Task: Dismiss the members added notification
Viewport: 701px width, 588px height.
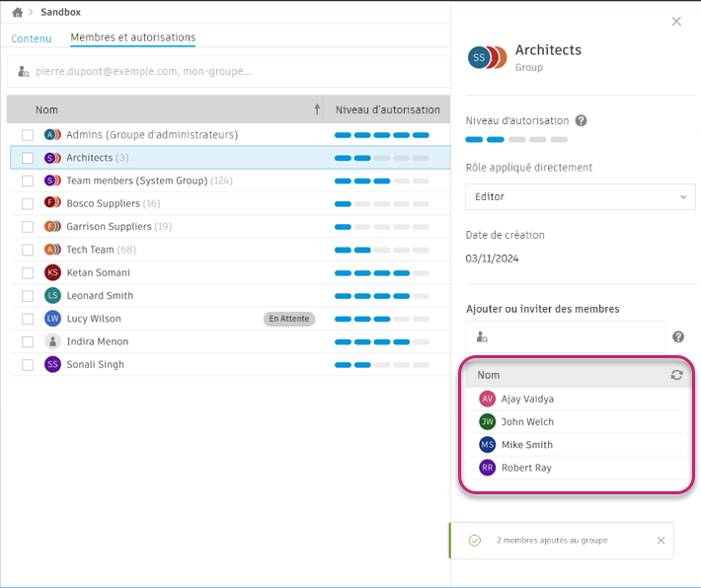Action: [661, 541]
